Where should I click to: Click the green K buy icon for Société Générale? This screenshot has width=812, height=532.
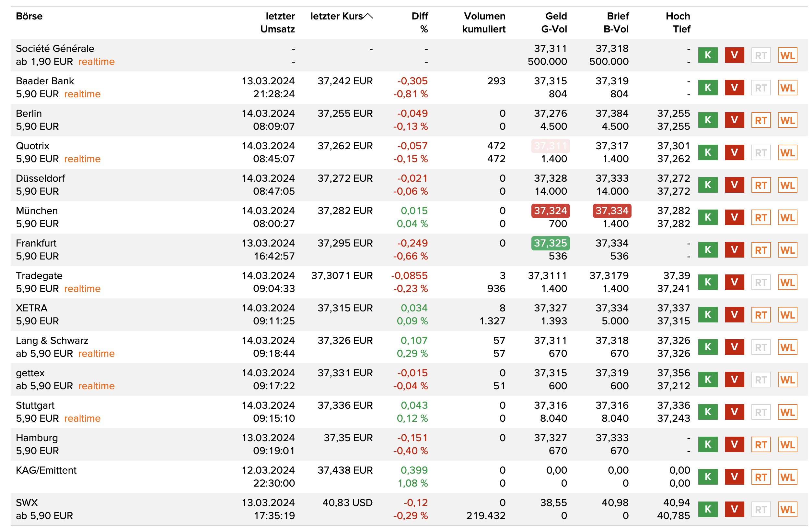(x=708, y=55)
